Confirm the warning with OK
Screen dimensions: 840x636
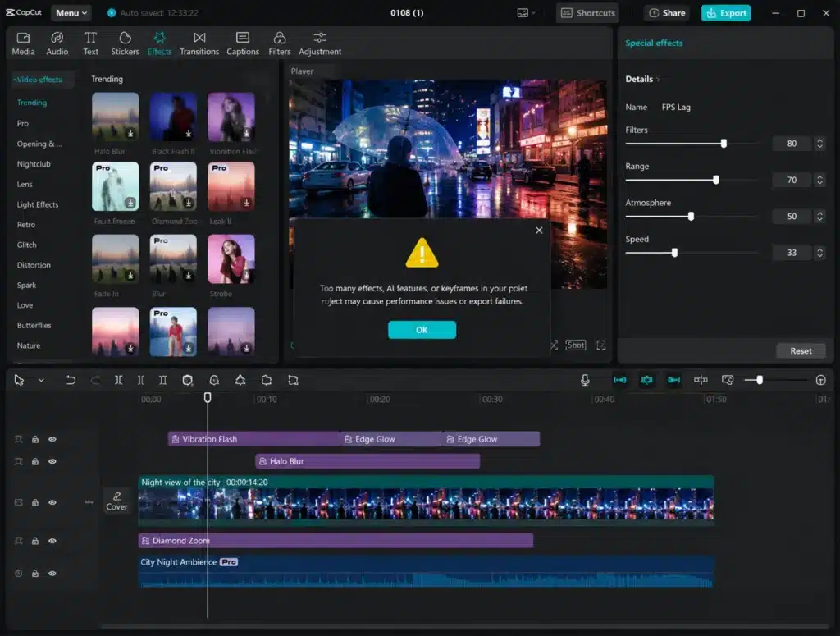click(422, 330)
